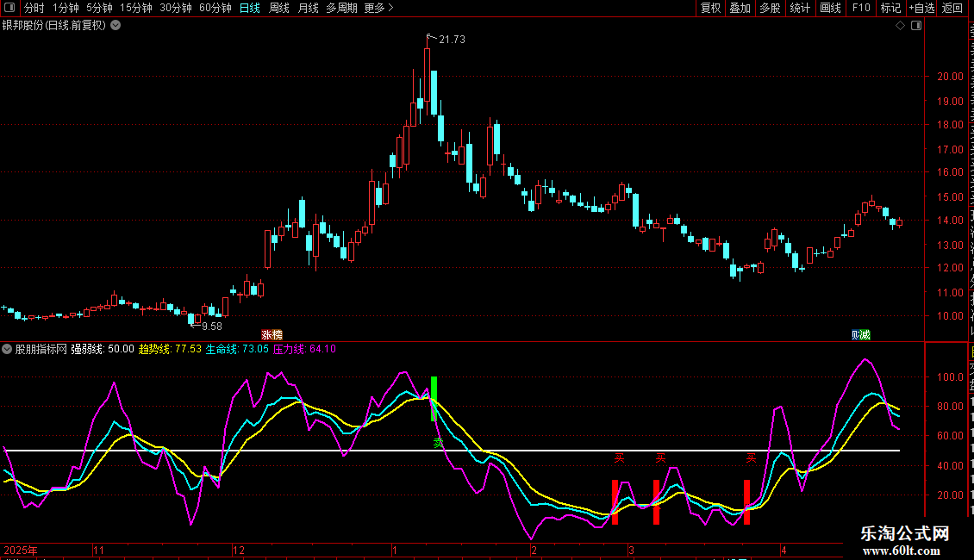Click the 20.00 price axis label

(951, 77)
